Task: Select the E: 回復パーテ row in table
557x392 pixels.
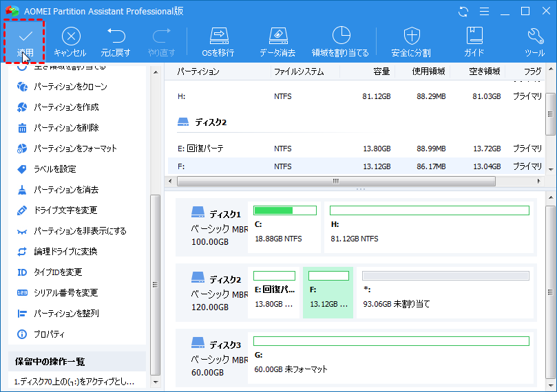Action: tap(356, 149)
